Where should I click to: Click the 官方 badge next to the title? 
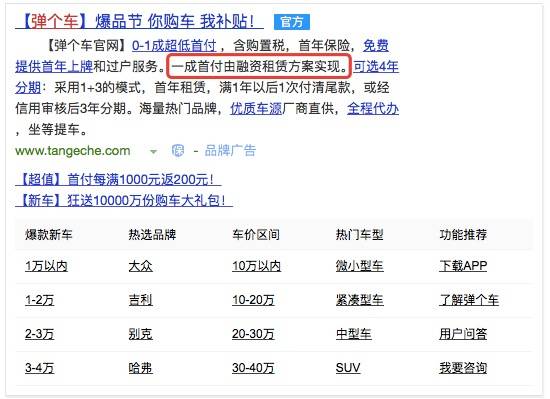(x=292, y=22)
